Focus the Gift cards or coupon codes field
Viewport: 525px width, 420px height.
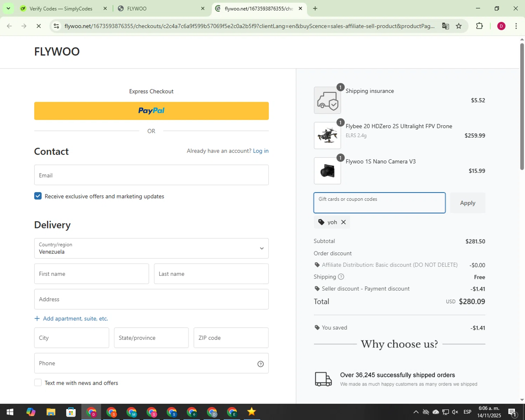pyautogui.click(x=379, y=203)
